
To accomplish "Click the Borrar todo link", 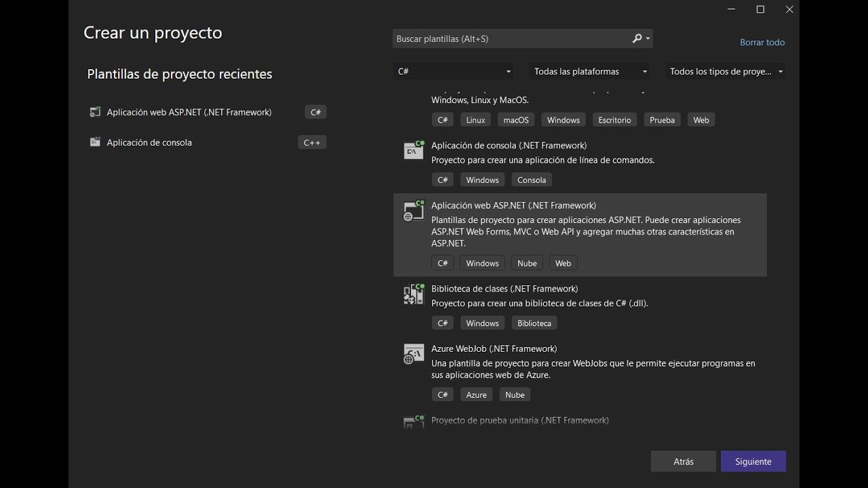I will [762, 42].
